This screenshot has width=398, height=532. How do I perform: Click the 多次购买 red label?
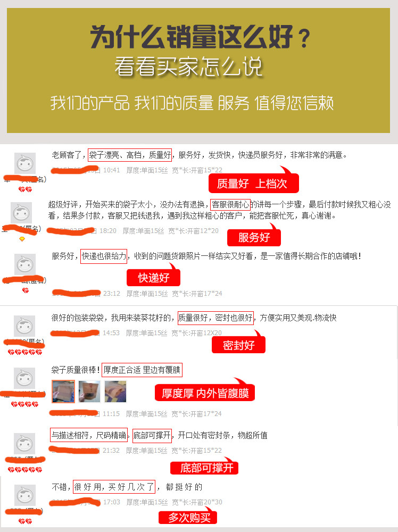188,518
